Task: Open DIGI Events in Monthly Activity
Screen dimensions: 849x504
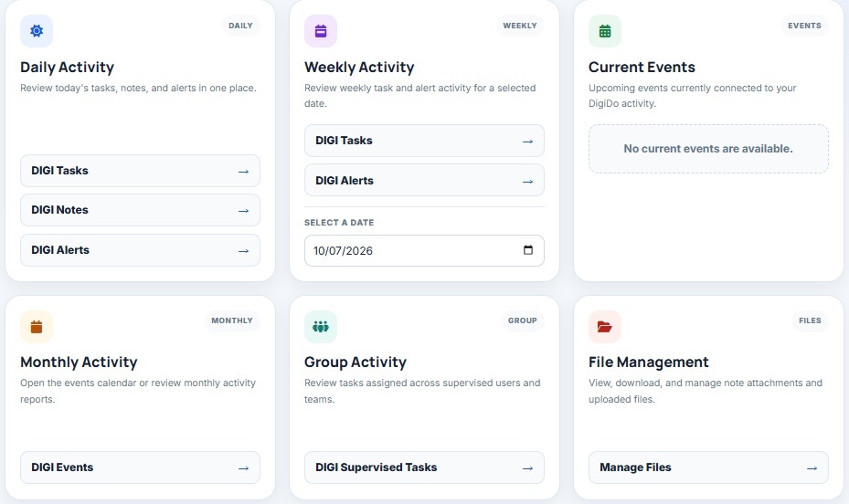Action: pos(140,467)
